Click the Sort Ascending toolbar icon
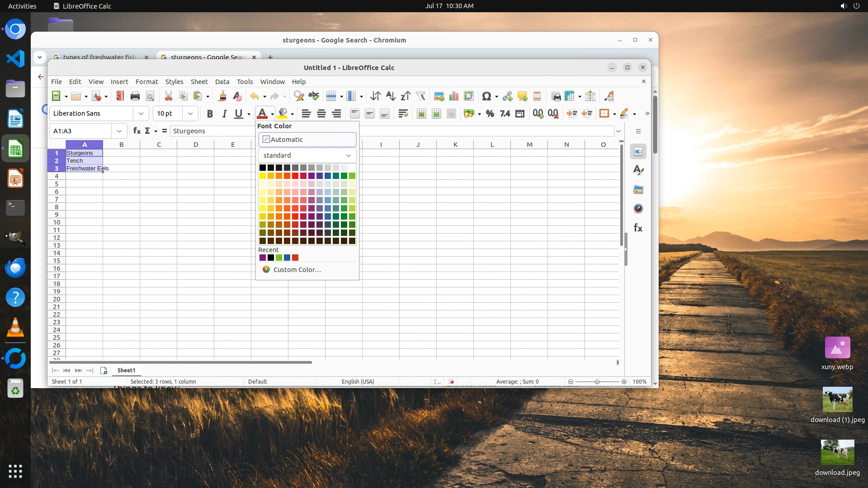 click(391, 96)
